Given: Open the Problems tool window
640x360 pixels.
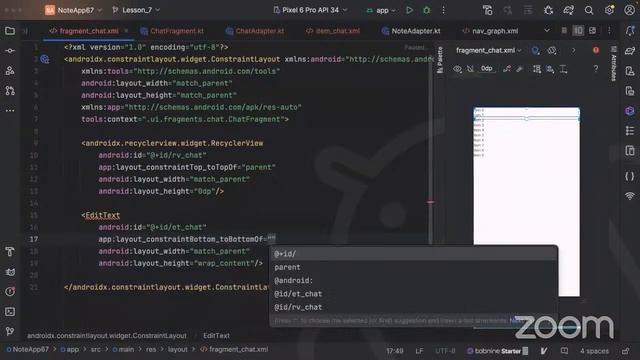Looking at the screenshot, I should click(10, 292).
